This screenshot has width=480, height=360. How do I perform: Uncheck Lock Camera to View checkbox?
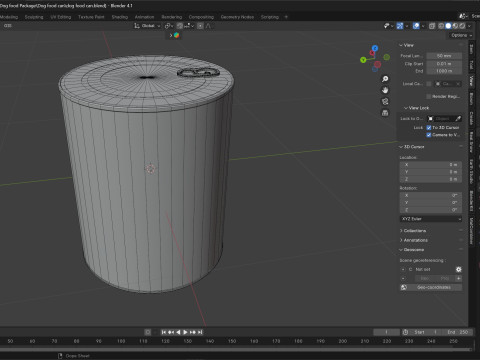pyautogui.click(x=429, y=135)
